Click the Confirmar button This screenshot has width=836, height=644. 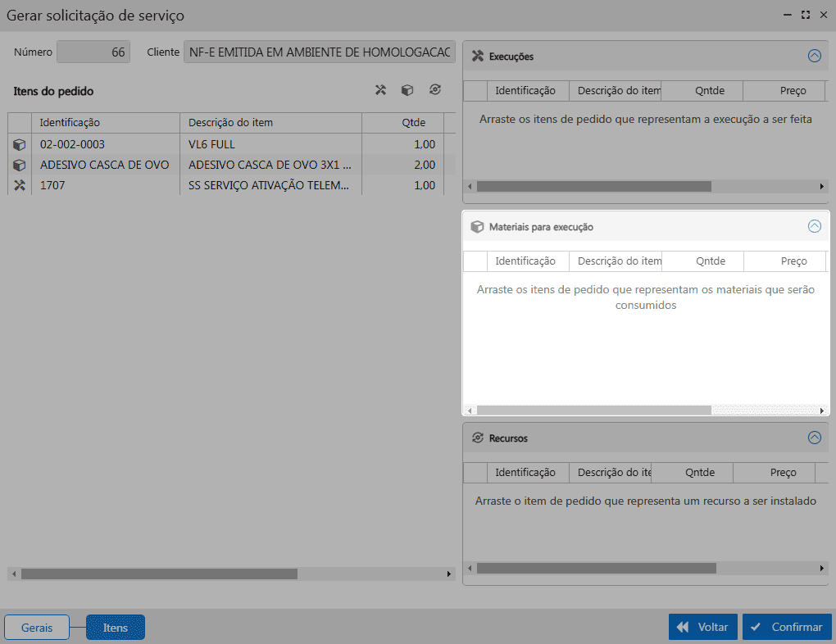coord(787,627)
